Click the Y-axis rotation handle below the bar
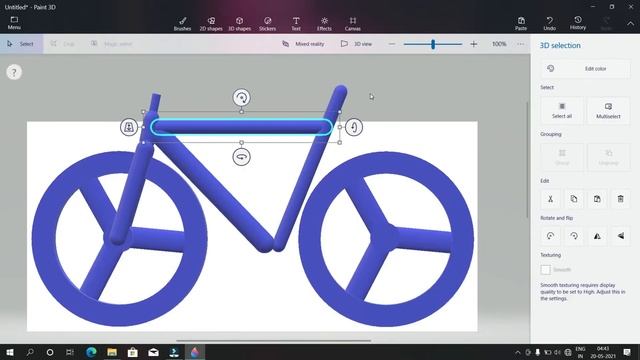The height and width of the screenshot is (360, 640). tap(242, 157)
